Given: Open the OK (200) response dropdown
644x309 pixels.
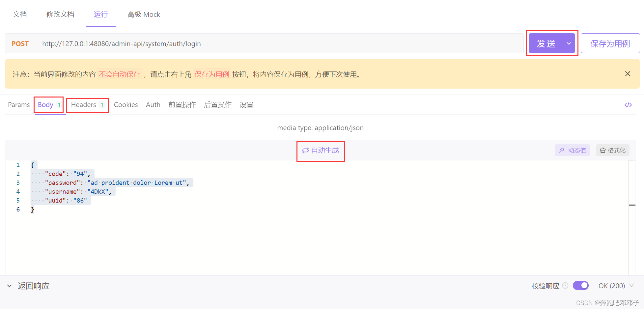Looking at the screenshot, I should (616, 286).
